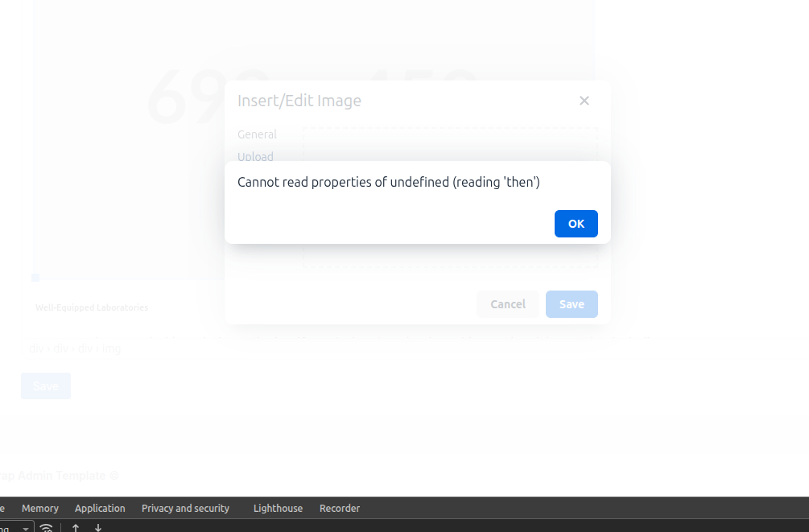Open the Memory tab in DevTools
The height and width of the screenshot is (532, 809).
[40, 509]
